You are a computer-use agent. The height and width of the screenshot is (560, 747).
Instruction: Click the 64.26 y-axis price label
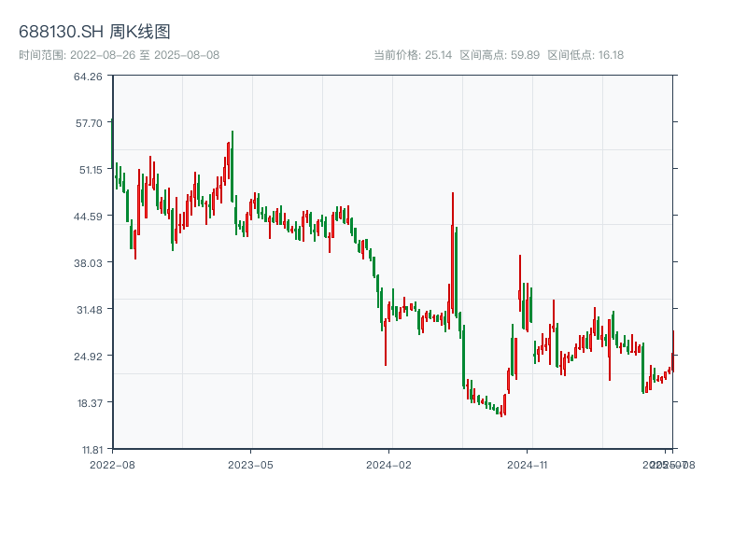(88, 76)
